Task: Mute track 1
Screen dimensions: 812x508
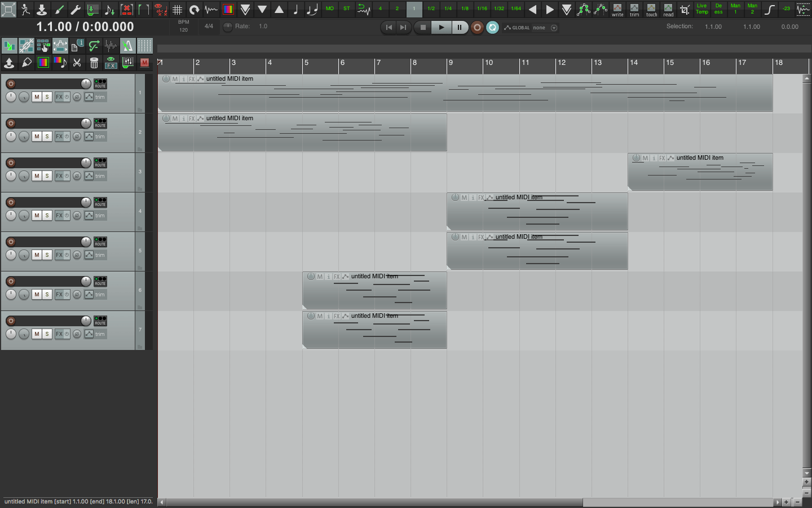Action: 37,97
